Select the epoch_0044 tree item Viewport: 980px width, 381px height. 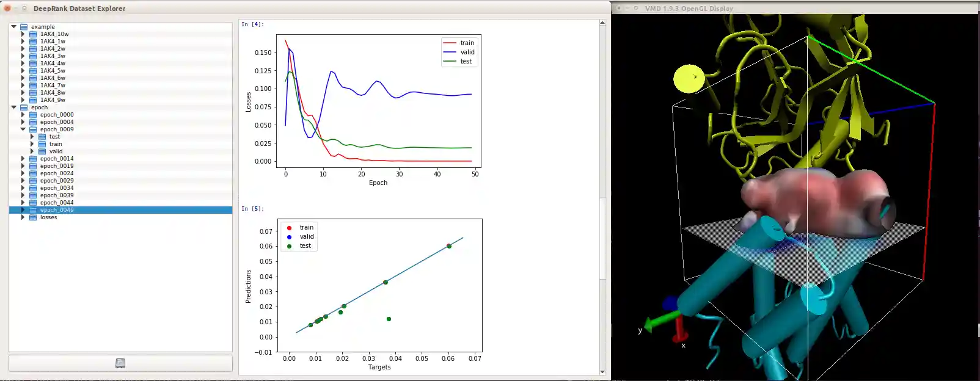point(57,203)
